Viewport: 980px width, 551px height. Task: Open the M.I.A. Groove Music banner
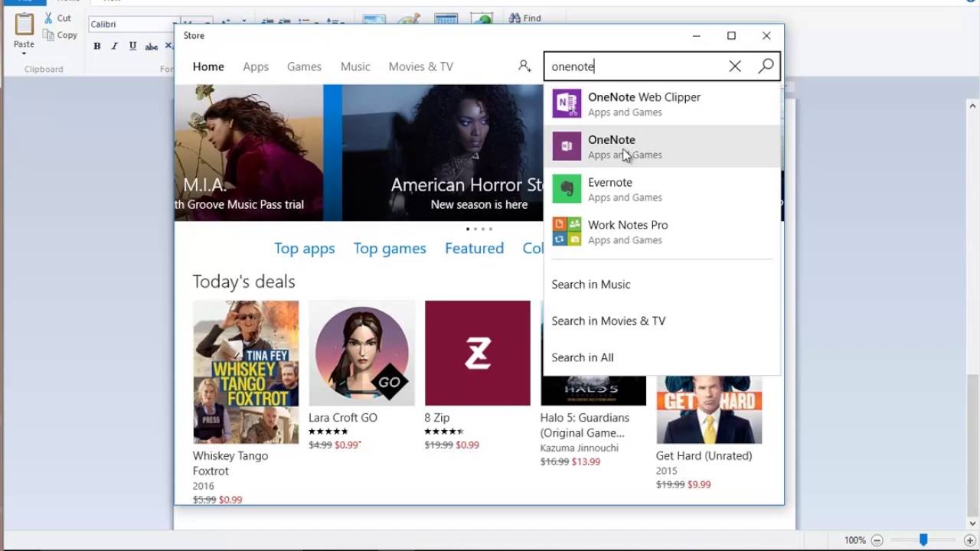pos(249,152)
